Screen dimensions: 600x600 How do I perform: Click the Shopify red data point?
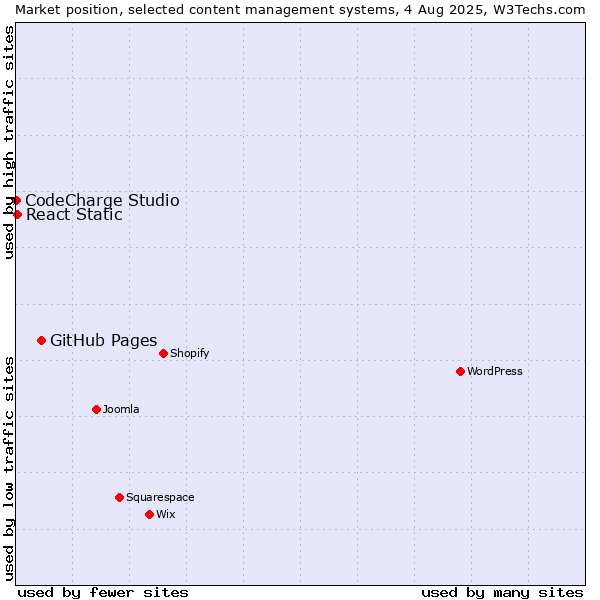[163, 353]
